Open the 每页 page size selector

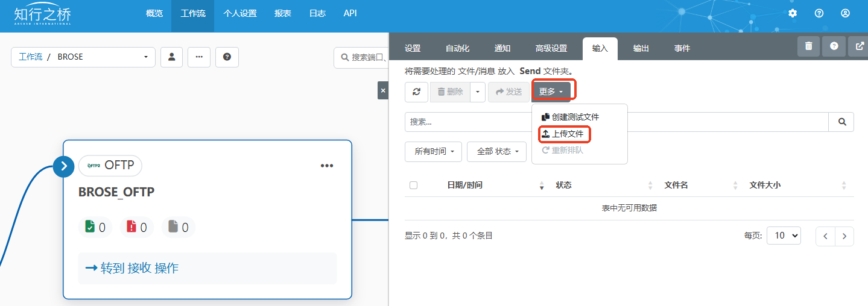[783, 236]
